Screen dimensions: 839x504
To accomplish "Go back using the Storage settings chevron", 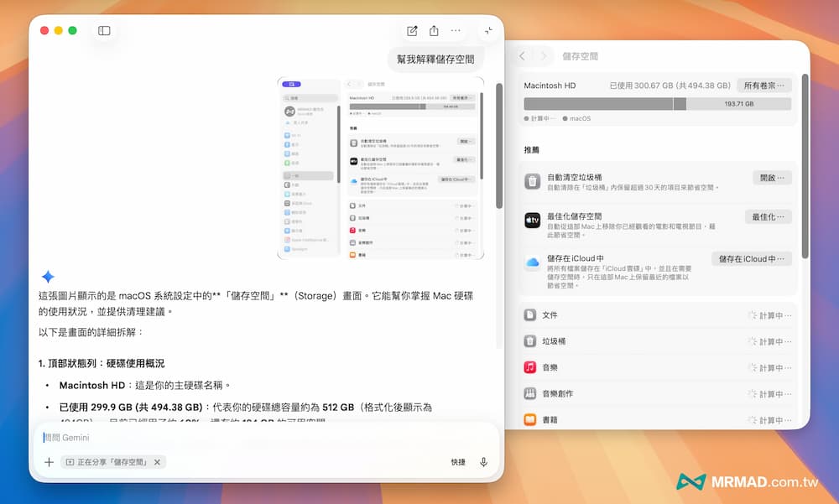I will (521, 55).
